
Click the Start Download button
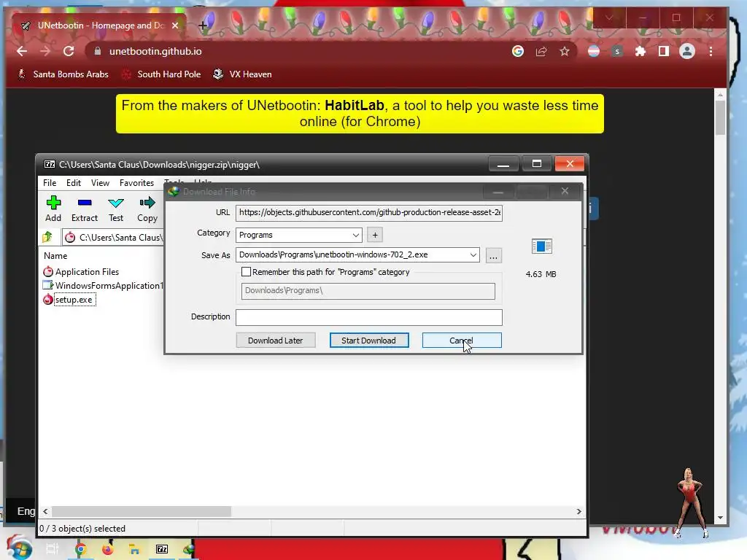point(368,341)
